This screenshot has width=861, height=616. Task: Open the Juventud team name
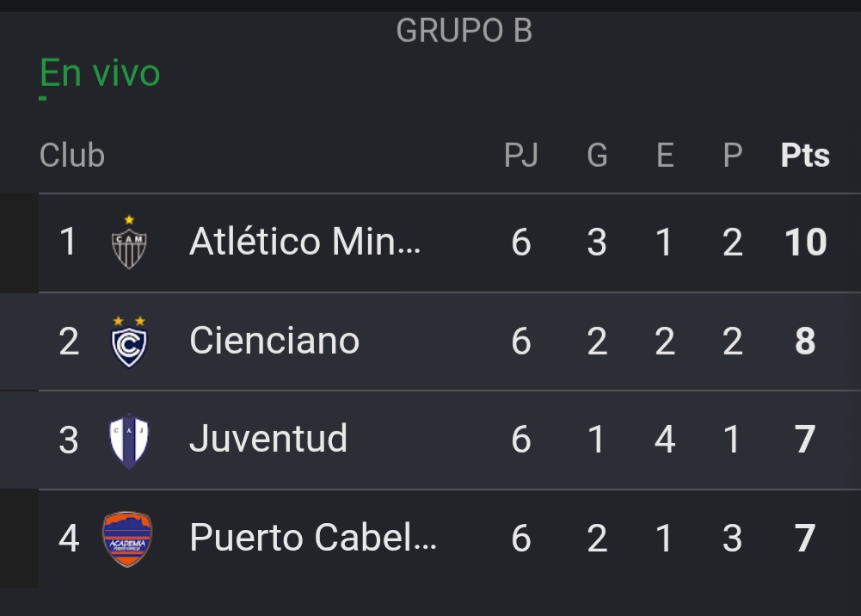[268, 439]
